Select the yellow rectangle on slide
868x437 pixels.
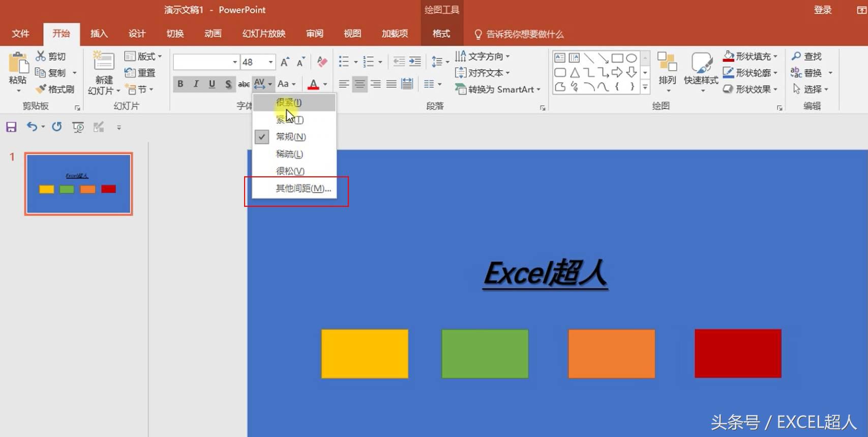coord(365,354)
